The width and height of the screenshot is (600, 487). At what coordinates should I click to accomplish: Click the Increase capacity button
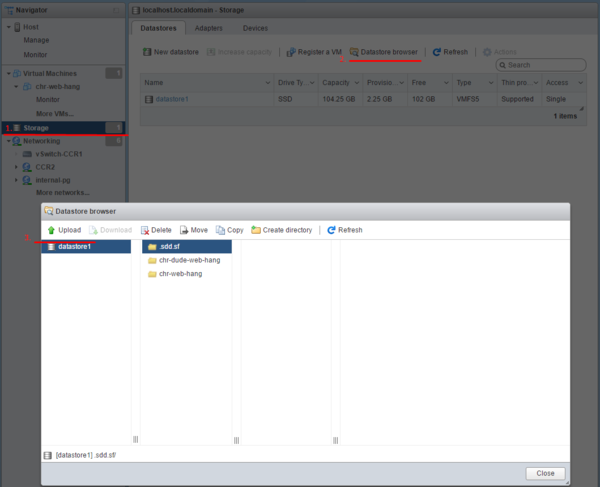(x=240, y=52)
